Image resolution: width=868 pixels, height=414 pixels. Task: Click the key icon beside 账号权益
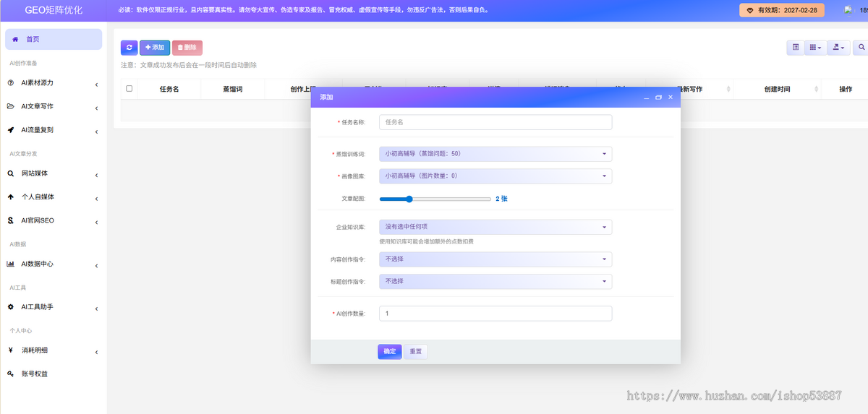click(x=11, y=374)
